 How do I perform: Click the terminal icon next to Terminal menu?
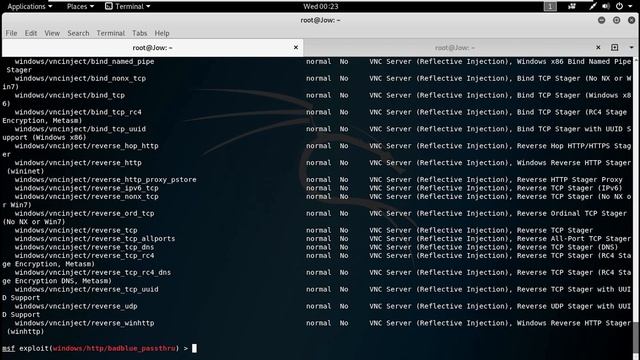pos(109,6)
